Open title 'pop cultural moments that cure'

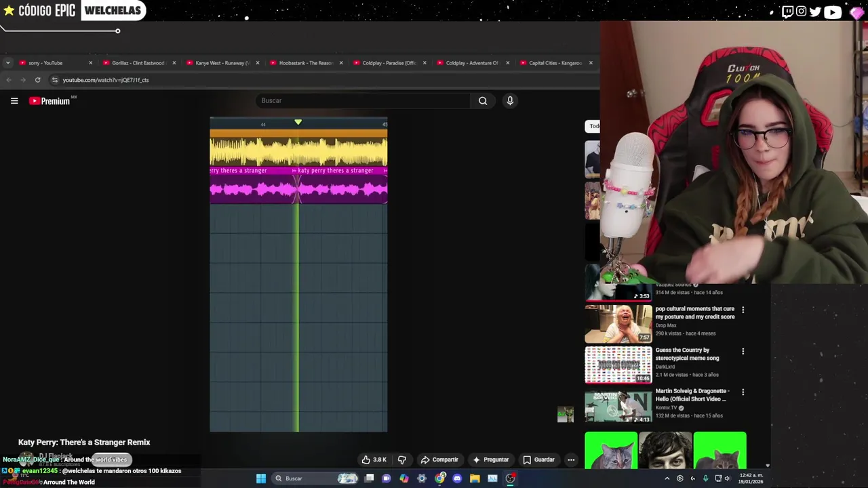point(695,312)
